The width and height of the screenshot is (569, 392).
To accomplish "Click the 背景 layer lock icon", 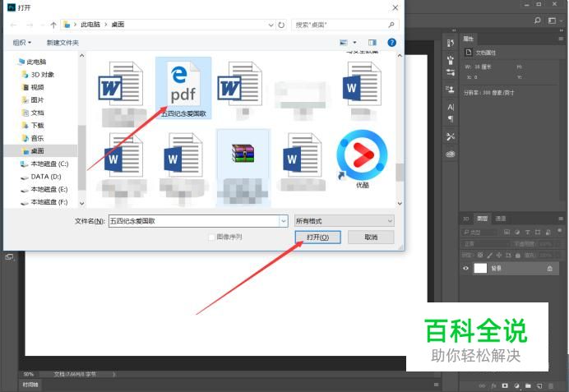I will (550, 269).
